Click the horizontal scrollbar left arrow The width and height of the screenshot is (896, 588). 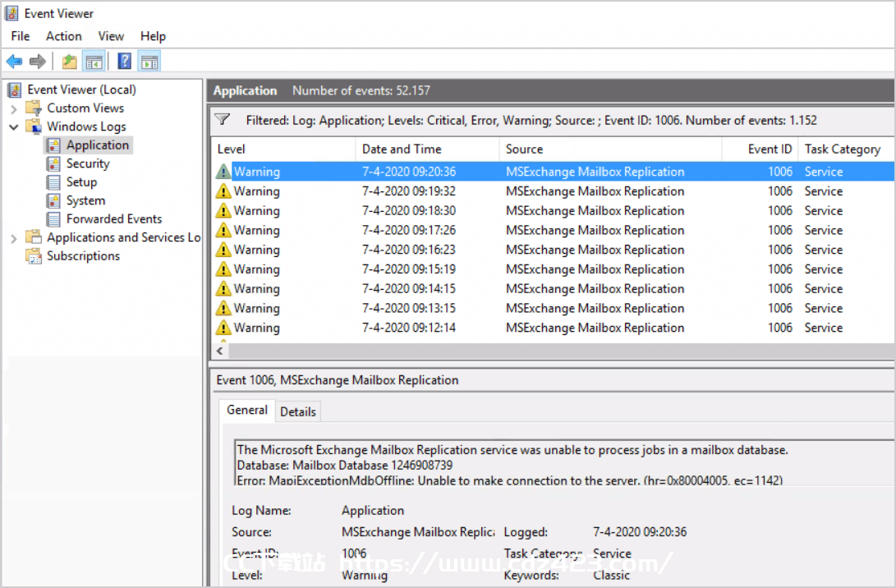point(220,351)
